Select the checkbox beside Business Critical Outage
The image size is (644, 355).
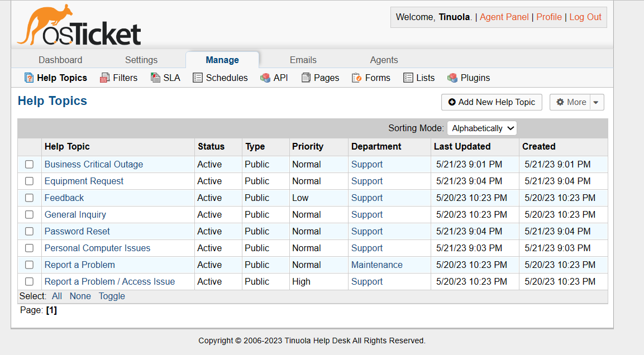tap(29, 164)
